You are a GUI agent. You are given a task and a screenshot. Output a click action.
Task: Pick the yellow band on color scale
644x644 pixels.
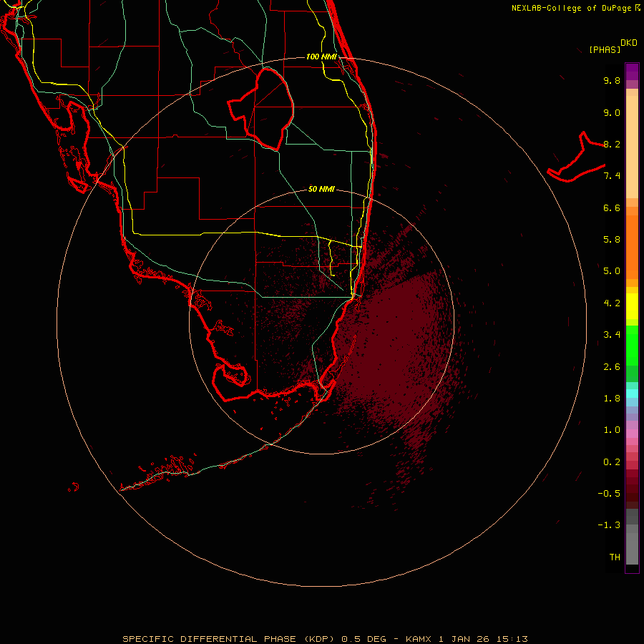pyautogui.click(x=632, y=306)
